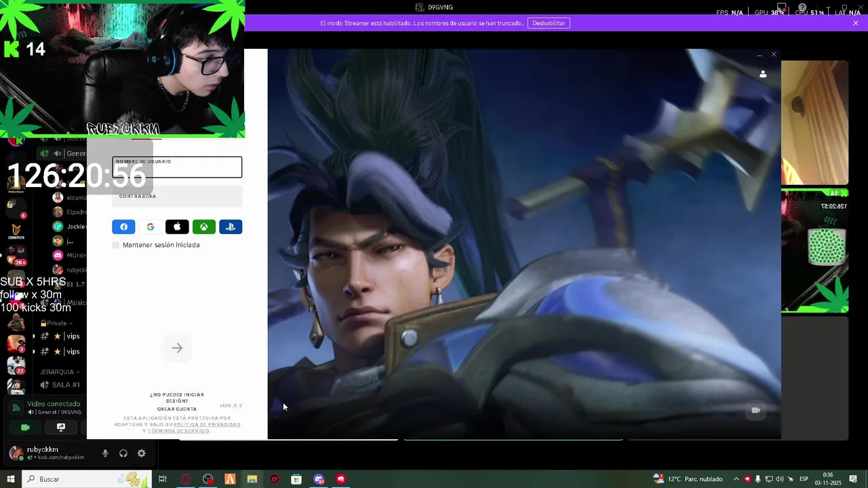Image resolution: width=868 pixels, height=488 pixels.
Task: Click the login arrow submit button
Action: click(177, 348)
